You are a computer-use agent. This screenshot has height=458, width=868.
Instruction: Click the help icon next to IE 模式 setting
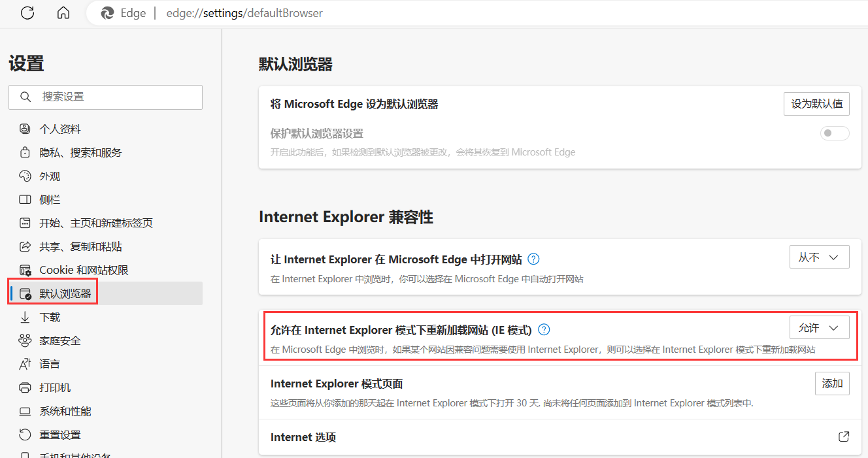[543, 329]
